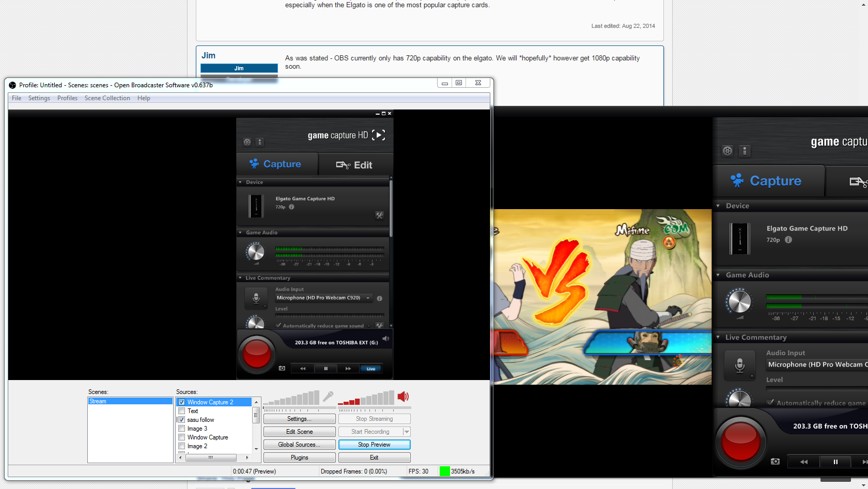The width and height of the screenshot is (868, 489).
Task: Collapse the Device section in OBS preview
Action: [240, 182]
